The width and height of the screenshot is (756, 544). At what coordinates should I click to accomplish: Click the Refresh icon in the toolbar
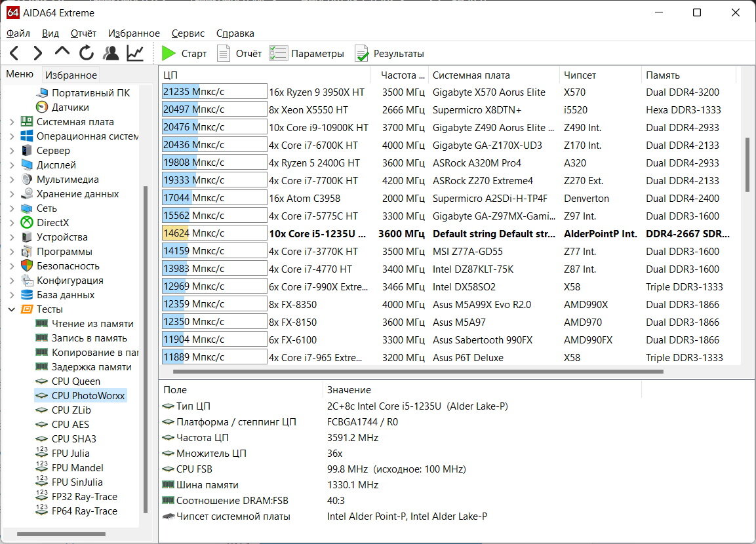click(87, 53)
